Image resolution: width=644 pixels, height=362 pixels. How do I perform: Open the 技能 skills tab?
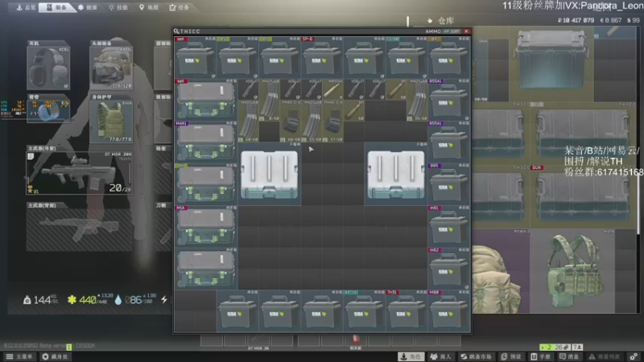pyautogui.click(x=118, y=7)
